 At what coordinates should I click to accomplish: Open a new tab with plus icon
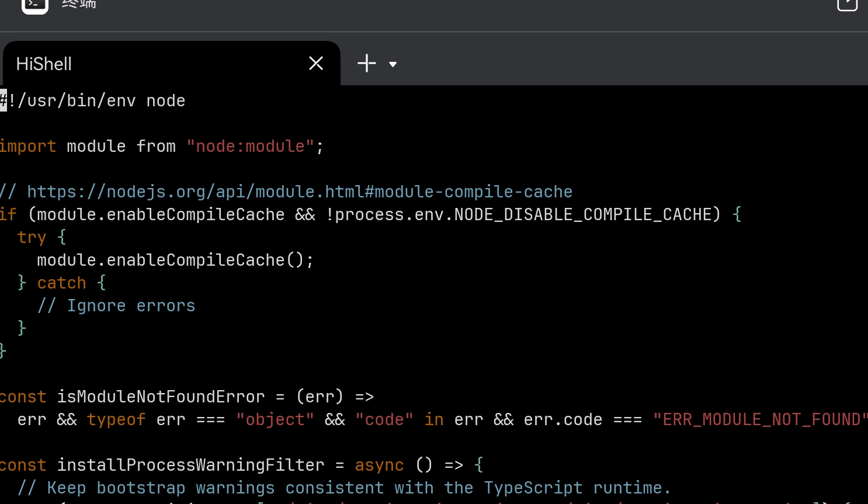(x=367, y=63)
